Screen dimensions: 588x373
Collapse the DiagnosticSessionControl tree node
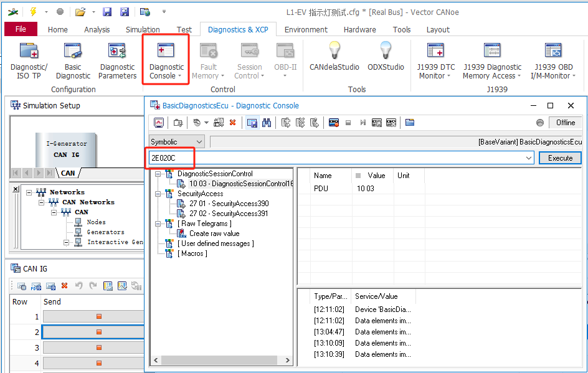(158, 174)
